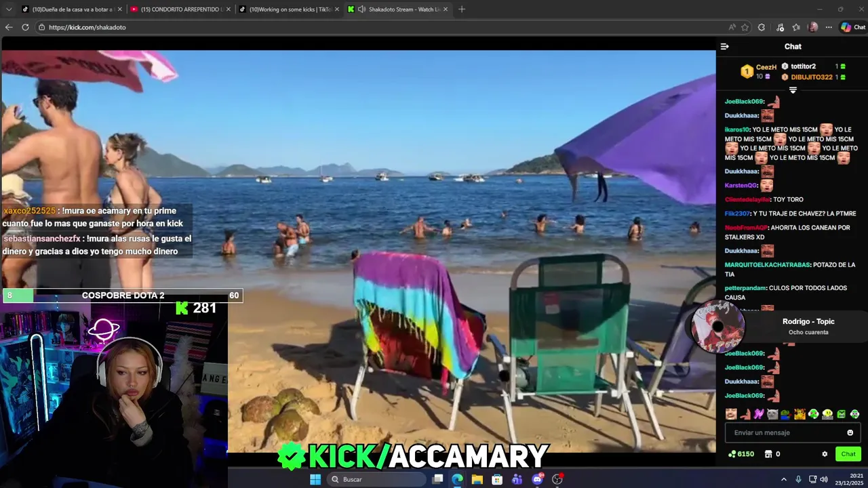This screenshot has height=488, width=868.
Task: Mute the Shakadoto tab audio icon
Action: coord(362,9)
